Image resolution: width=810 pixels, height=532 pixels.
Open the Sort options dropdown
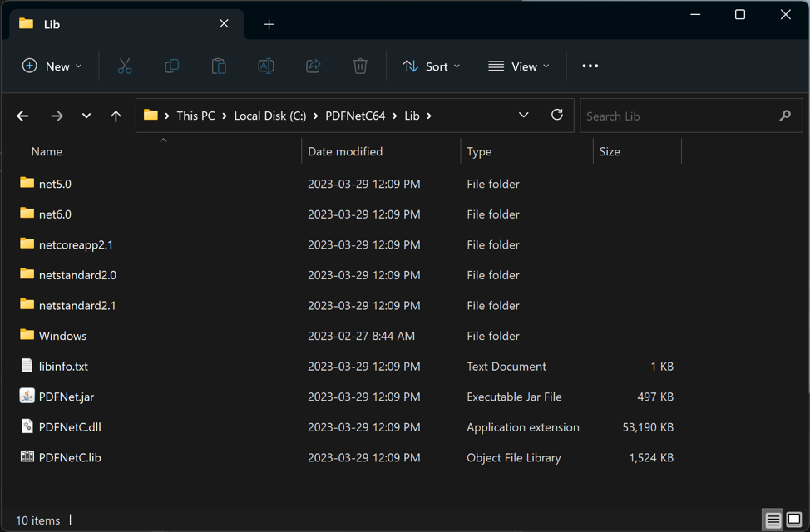coord(431,66)
